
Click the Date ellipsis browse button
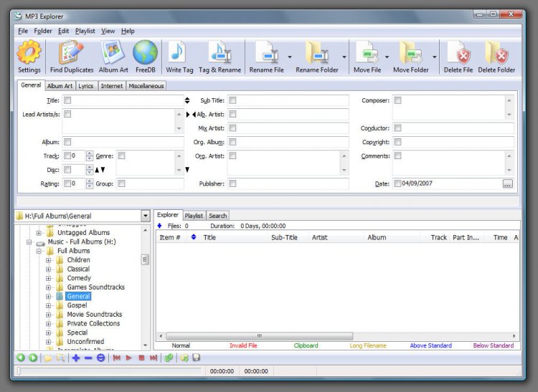pyautogui.click(x=507, y=184)
